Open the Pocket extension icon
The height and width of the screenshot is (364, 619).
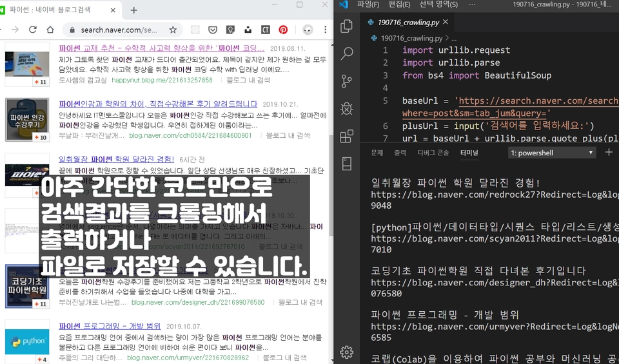coord(213,30)
